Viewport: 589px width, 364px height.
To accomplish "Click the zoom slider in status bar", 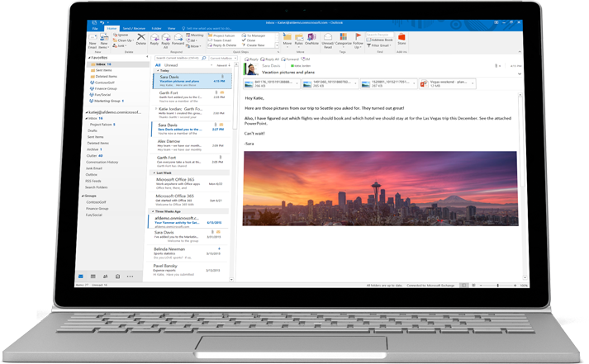I will click(x=496, y=286).
